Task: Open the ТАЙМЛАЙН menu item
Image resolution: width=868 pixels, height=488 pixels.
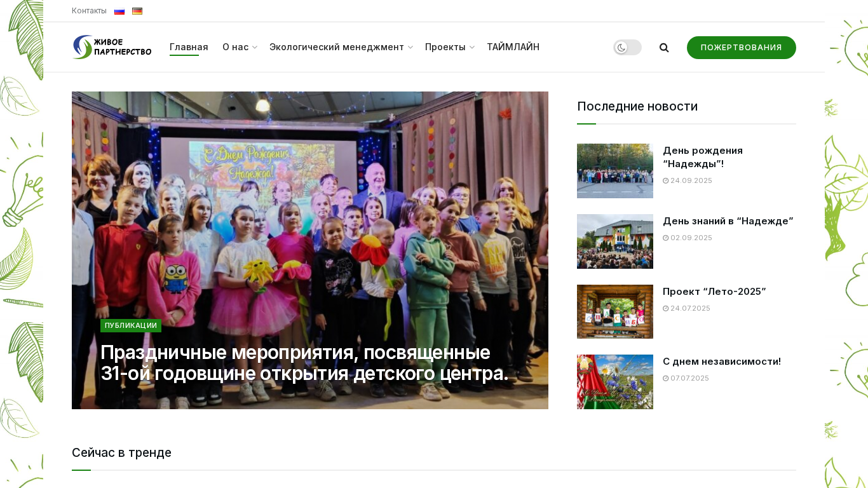Action: [513, 47]
